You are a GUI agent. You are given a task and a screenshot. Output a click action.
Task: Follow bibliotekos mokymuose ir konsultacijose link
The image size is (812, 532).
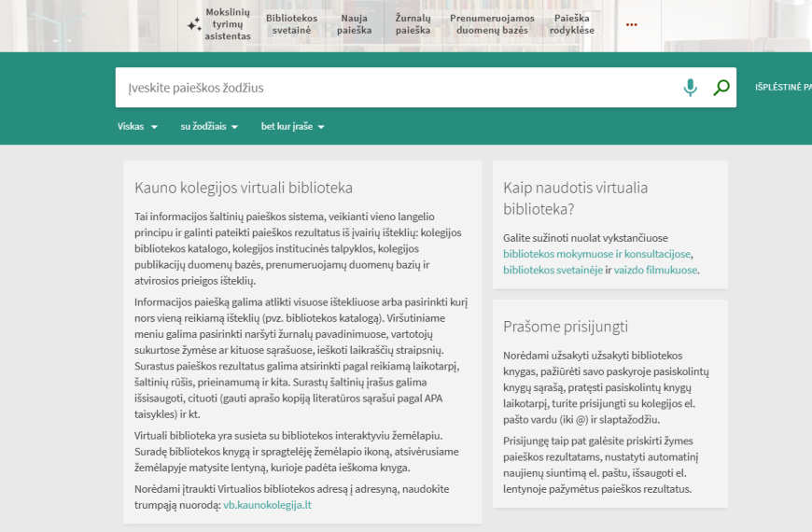pyautogui.click(x=596, y=254)
